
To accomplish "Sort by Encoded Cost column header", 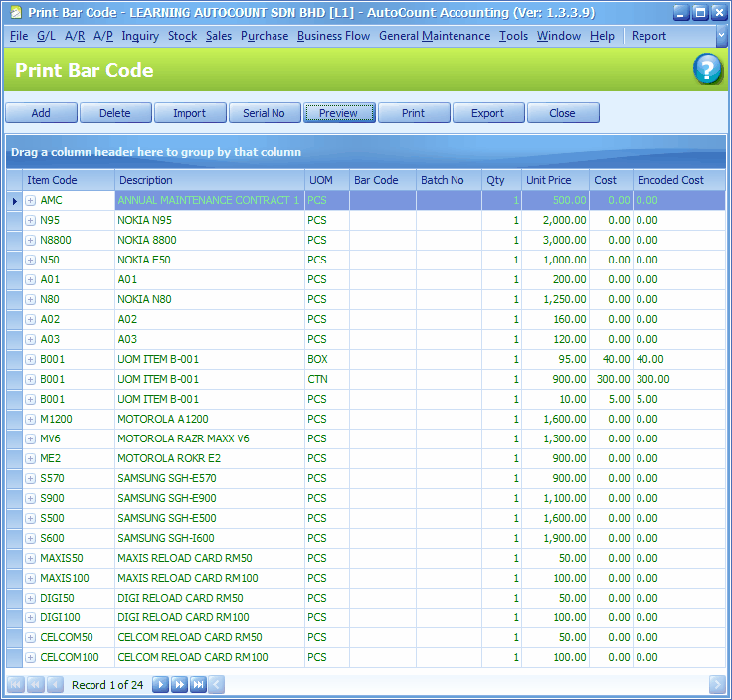I will coord(678,180).
